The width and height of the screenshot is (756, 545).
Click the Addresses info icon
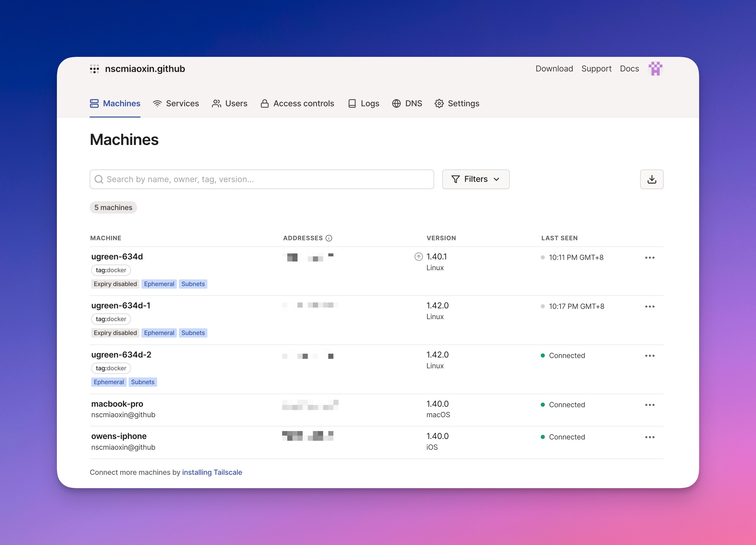329,238
